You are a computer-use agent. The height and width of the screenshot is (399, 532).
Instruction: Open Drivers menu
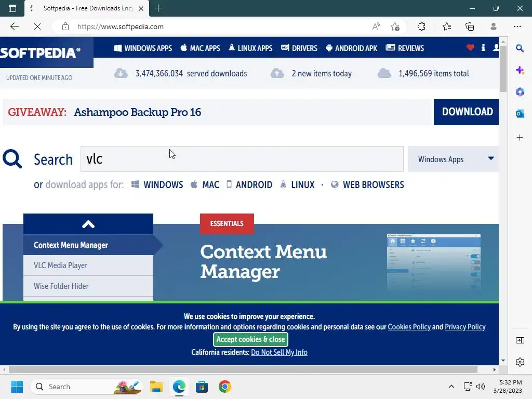[x=299, y=48]
